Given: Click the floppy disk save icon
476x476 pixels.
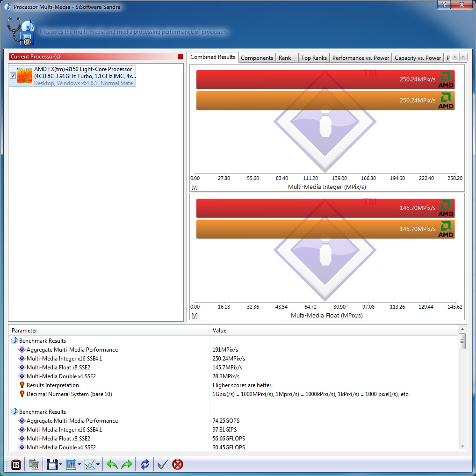Looking at the screenshot, I should click(x=52, y=464).
